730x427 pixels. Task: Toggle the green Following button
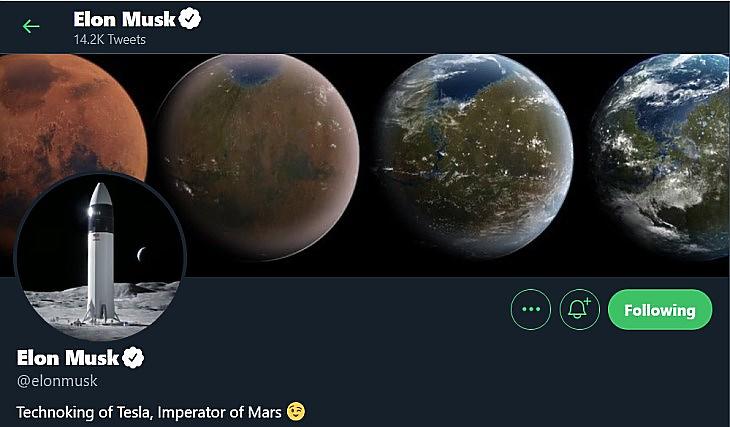coord(660,310)
